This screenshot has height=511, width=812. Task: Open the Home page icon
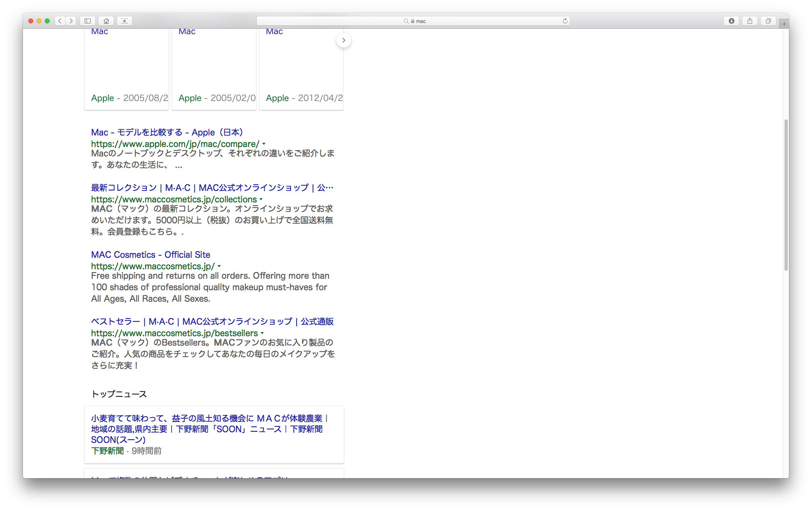106,21
